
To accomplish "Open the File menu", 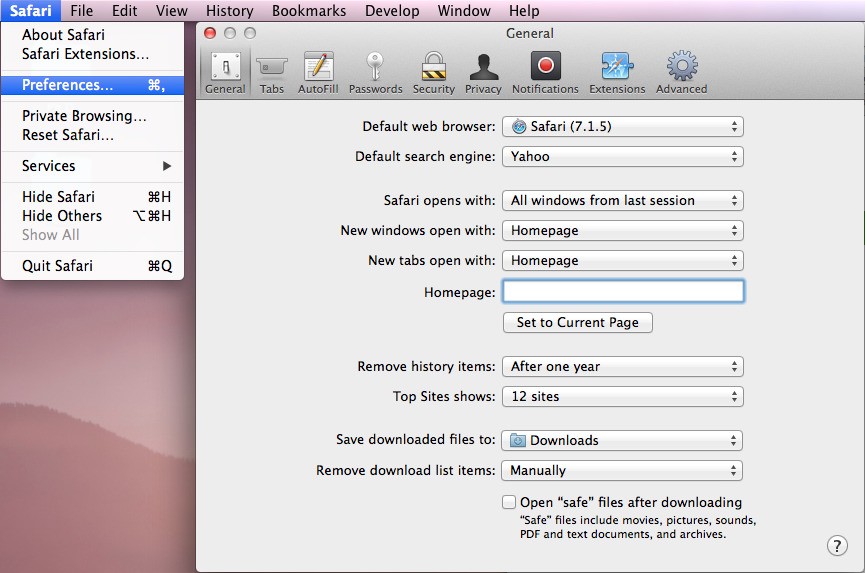I will (x=82, y=10).
